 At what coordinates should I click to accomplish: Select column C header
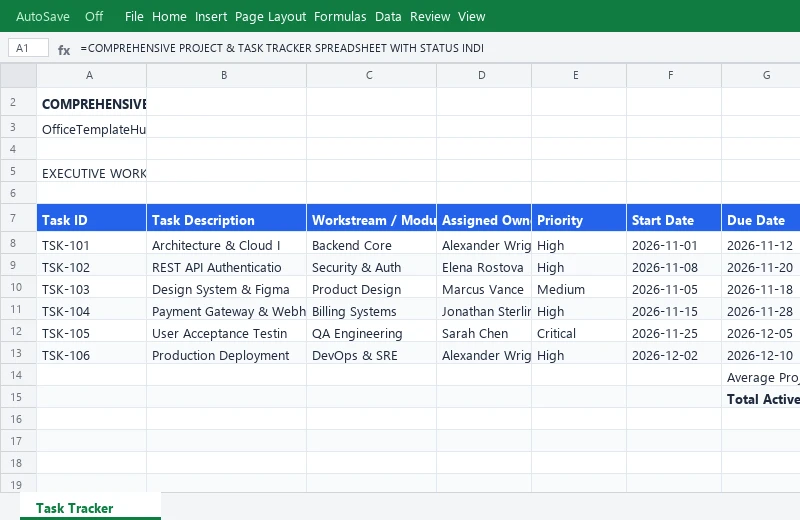click(x=371, y=76)
